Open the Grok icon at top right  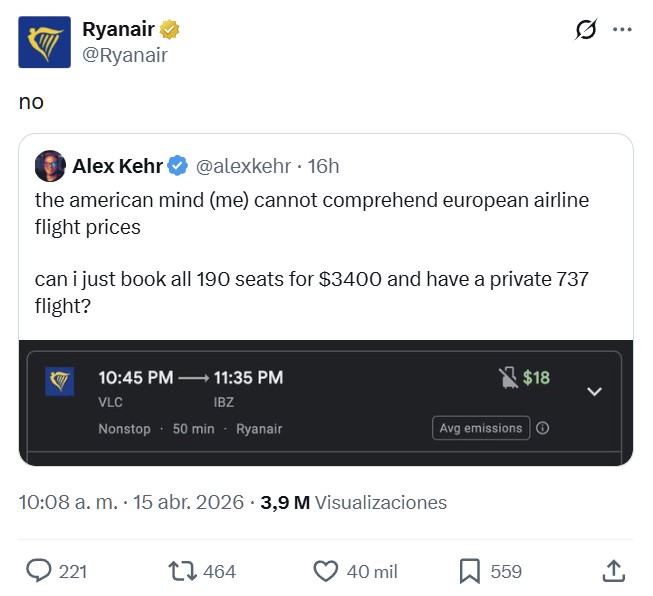tap(586, 31)
